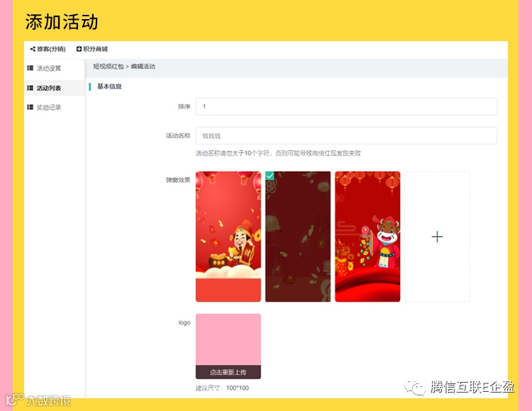Click the list icon next to 活动设置
The image size is (532, 411).
(x=31, y=68)
